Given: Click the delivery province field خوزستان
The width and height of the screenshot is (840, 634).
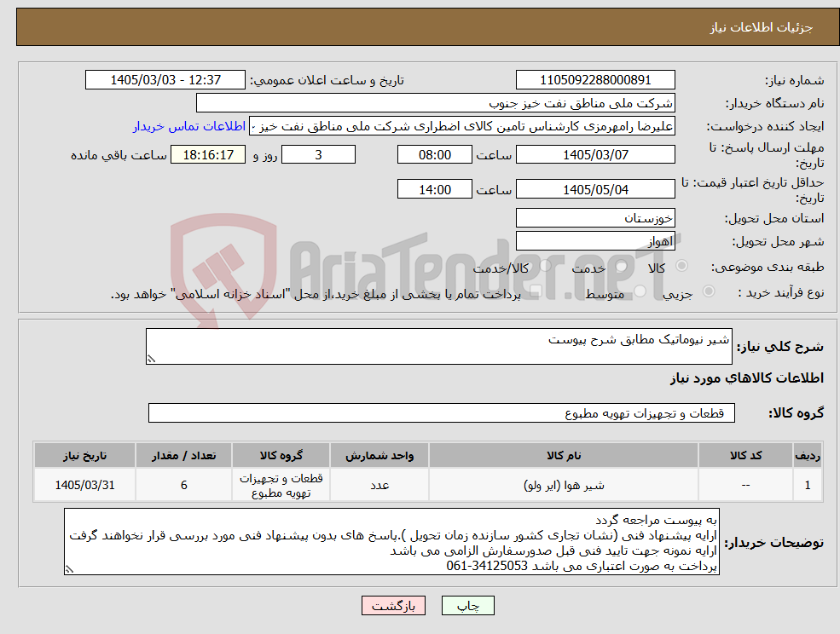Looking at the screenshot, I should point(595,218).
